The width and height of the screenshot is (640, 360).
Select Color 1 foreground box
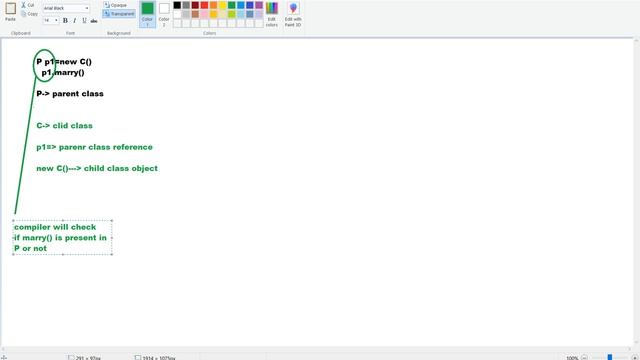(147, 14)
